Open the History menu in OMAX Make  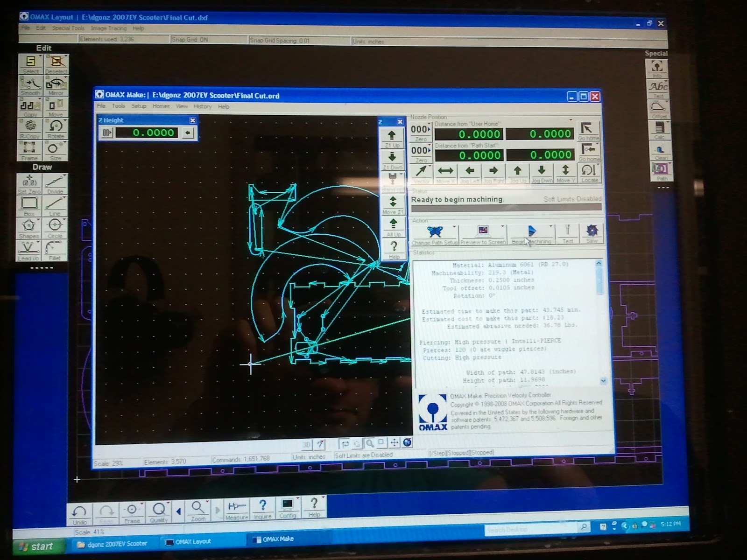pos(203,106)
